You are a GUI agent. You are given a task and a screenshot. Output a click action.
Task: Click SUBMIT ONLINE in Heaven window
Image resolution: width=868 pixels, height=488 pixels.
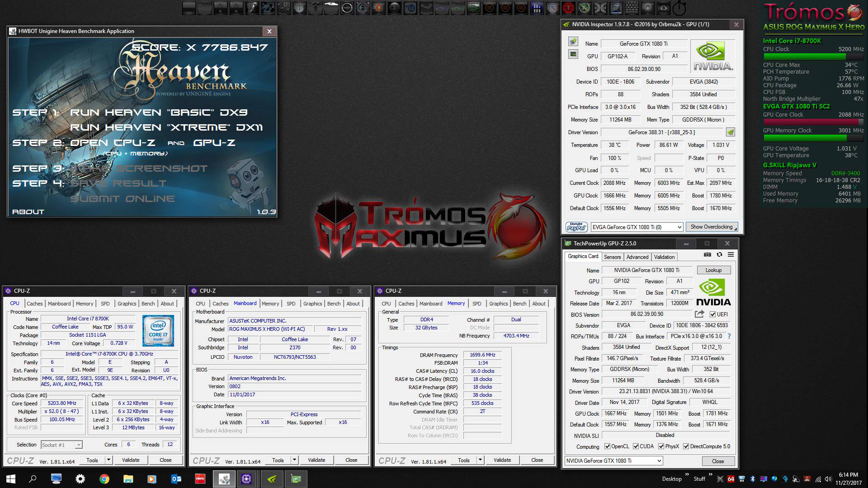pos(123,199)
